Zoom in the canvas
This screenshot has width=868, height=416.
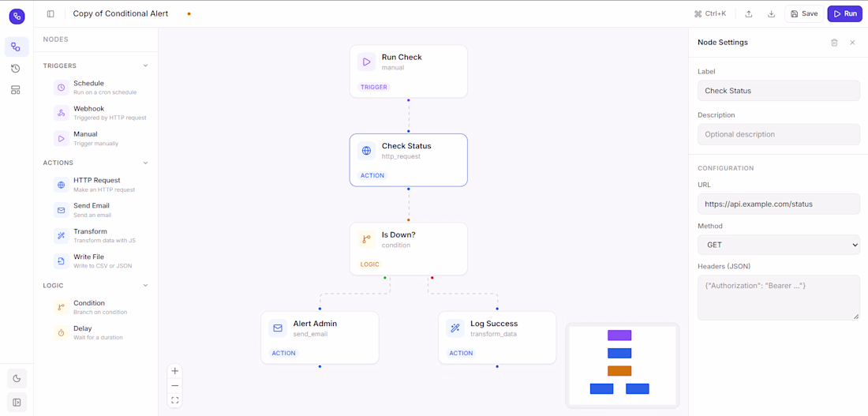[x=175, y=371]
